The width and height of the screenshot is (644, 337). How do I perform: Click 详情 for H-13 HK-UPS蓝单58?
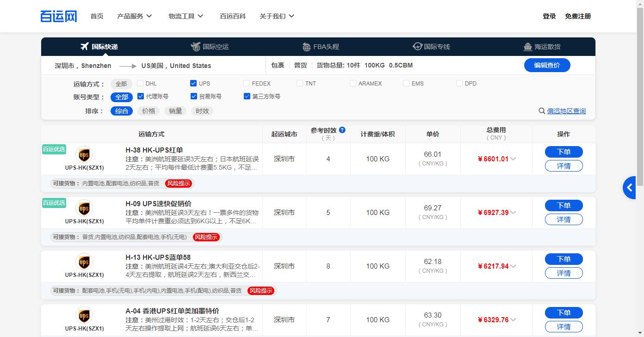tap(563, 273)
